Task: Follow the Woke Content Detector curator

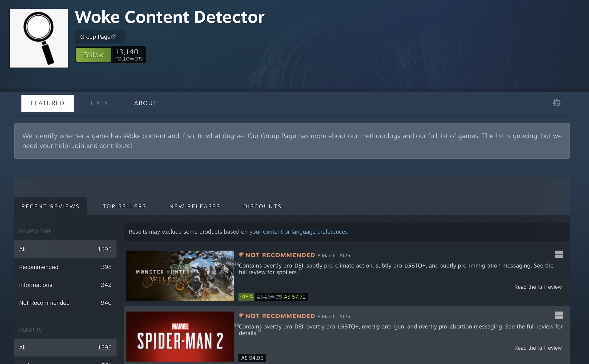Action: pos(93,55)
